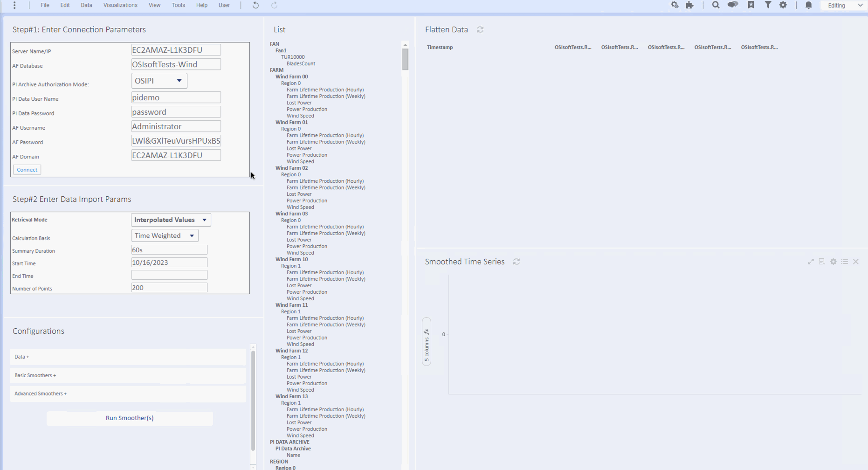Open the Help menu
Screen dimensions: 868x470
pos(202,5)
